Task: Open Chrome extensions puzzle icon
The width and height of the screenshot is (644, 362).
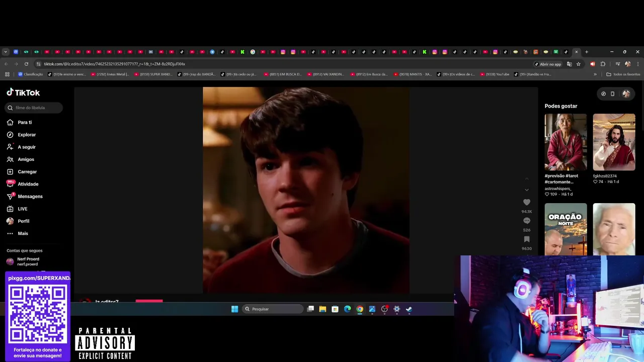Action: 603,64
